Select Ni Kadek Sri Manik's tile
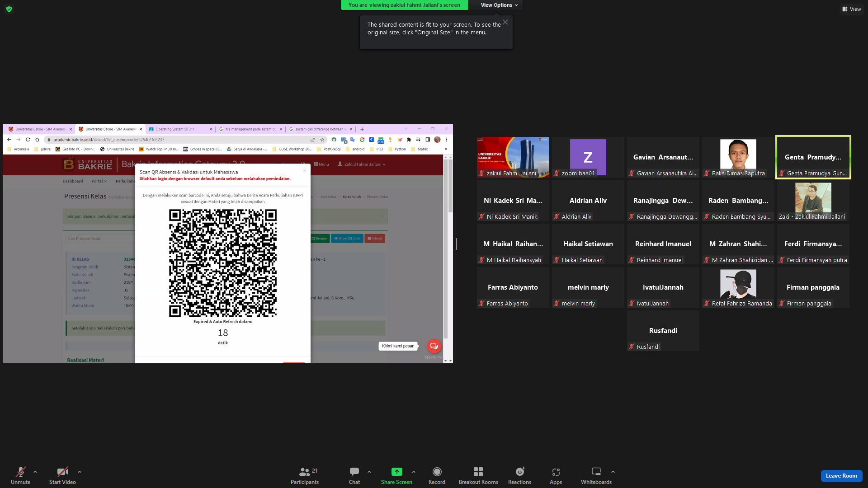Image resolution: width=868 pixels, height=488 pixels. point(513,201)
